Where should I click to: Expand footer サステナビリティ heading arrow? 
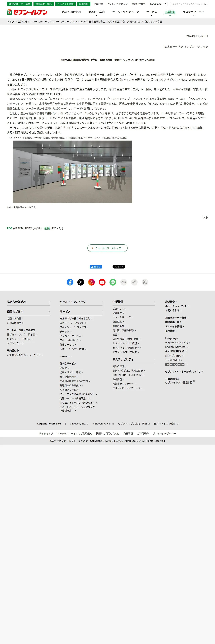pyautogui.click(x=155, y=359)
